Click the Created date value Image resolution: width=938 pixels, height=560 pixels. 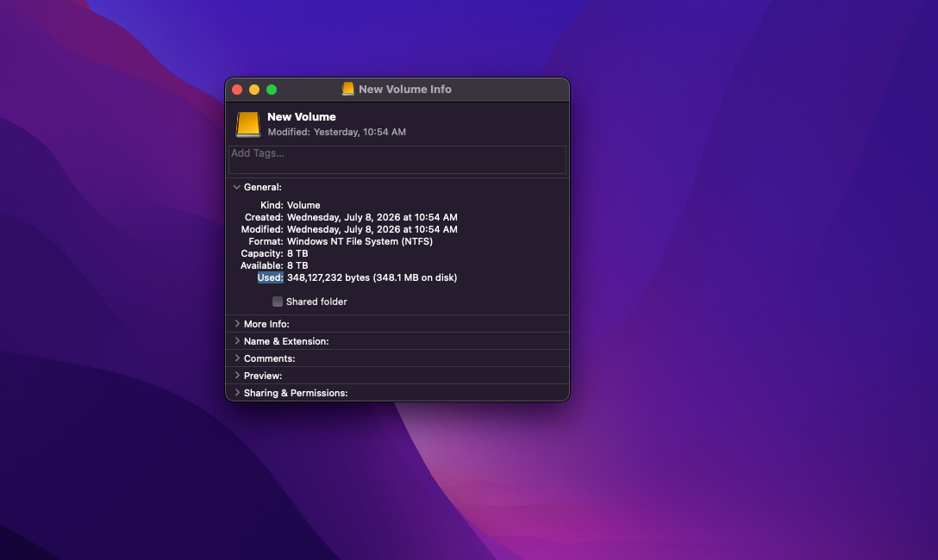(x=372, y=217)
